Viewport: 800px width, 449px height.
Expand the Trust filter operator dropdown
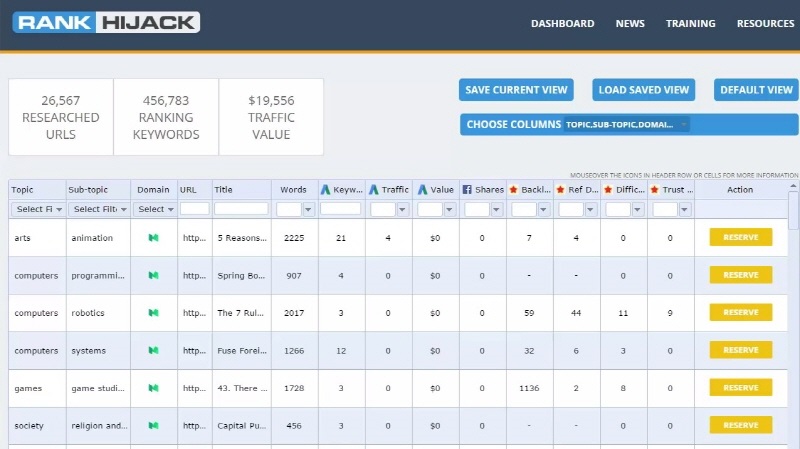684,210
